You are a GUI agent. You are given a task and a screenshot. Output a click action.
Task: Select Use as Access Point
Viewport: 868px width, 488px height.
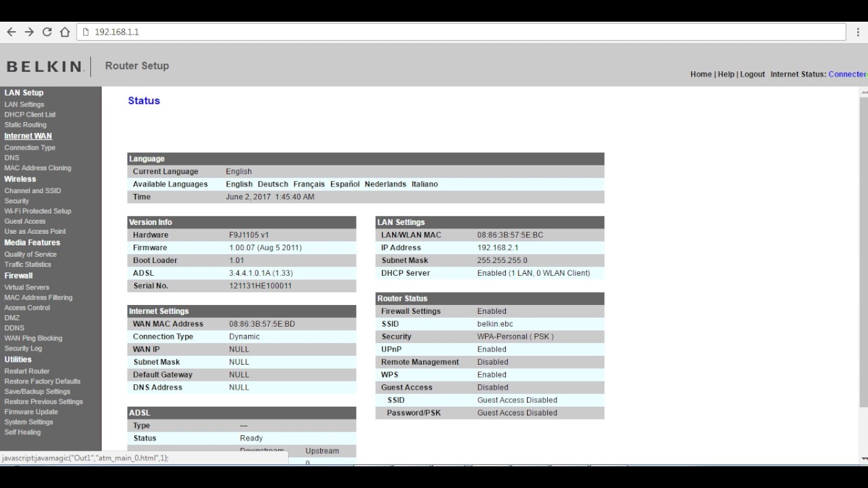click(35, 232)
